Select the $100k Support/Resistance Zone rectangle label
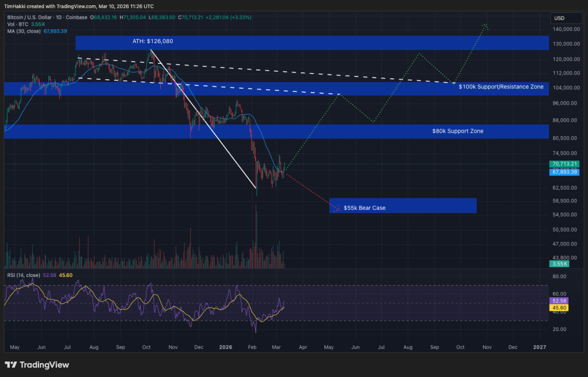The image size is (588, 377). pyautogui.click(x=501, y=87)
